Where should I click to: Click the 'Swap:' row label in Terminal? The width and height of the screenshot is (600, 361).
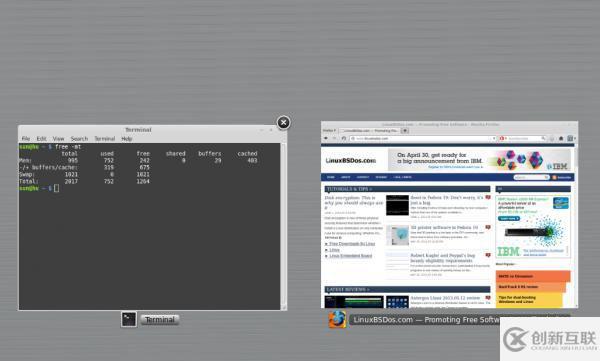coord(27,174)
